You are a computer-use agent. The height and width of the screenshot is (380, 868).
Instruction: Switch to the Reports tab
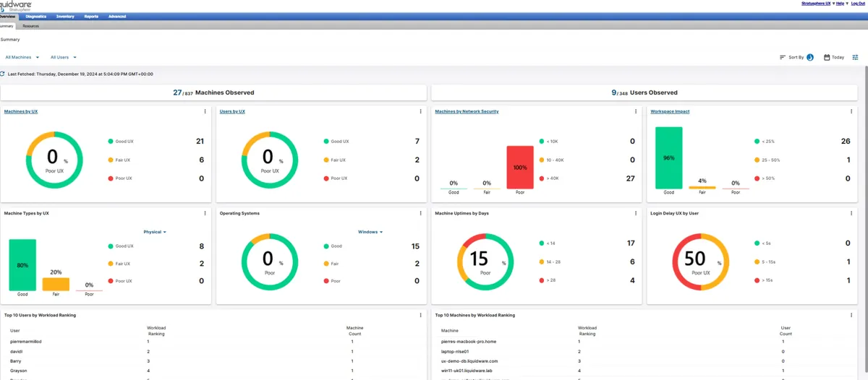tap(91, 15)
